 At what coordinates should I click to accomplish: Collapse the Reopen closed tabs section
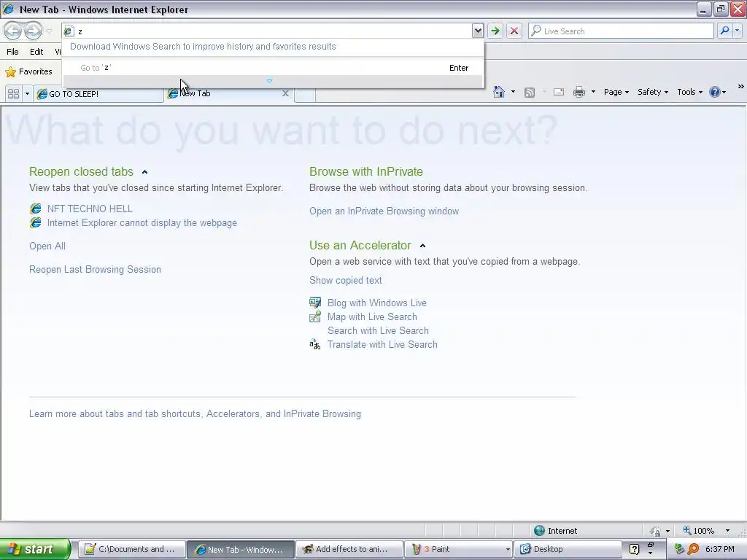(145, 172)
